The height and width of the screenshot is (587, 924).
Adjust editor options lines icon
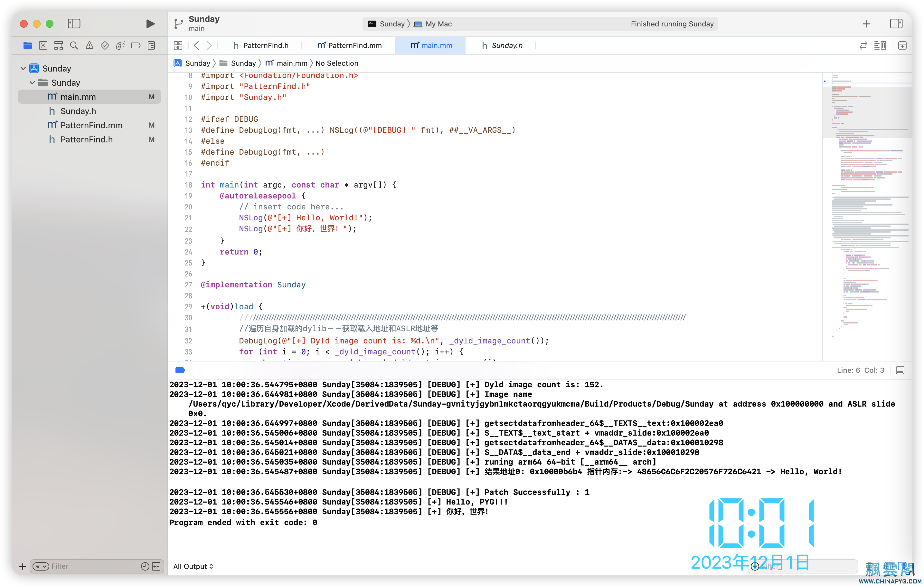point(880,45)
